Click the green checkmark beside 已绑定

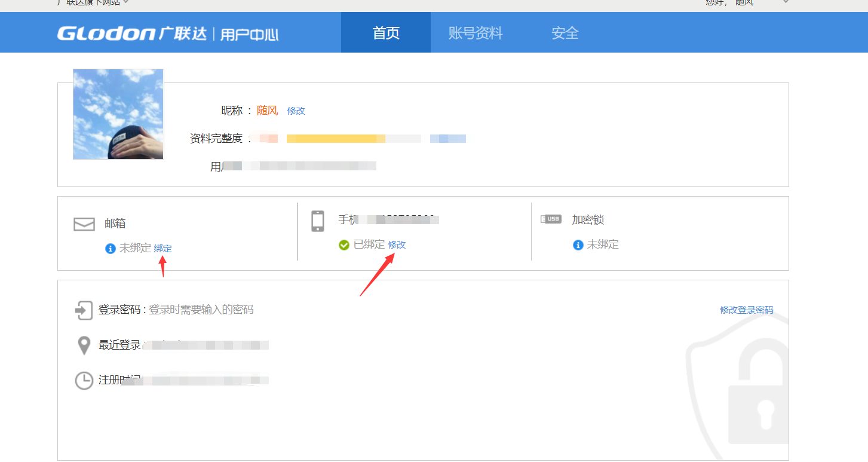click(x=343, y=244)
